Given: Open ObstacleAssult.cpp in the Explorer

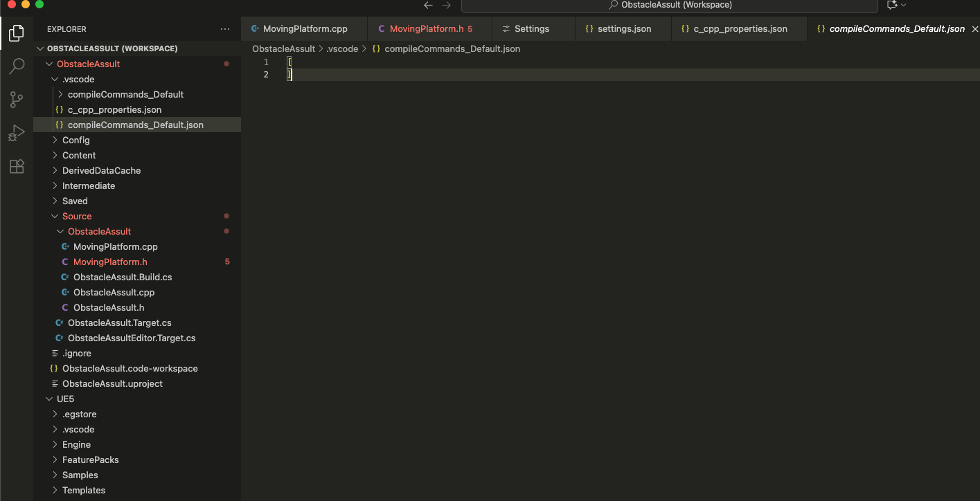Looking at the screenshot, I should click(137, 292).
